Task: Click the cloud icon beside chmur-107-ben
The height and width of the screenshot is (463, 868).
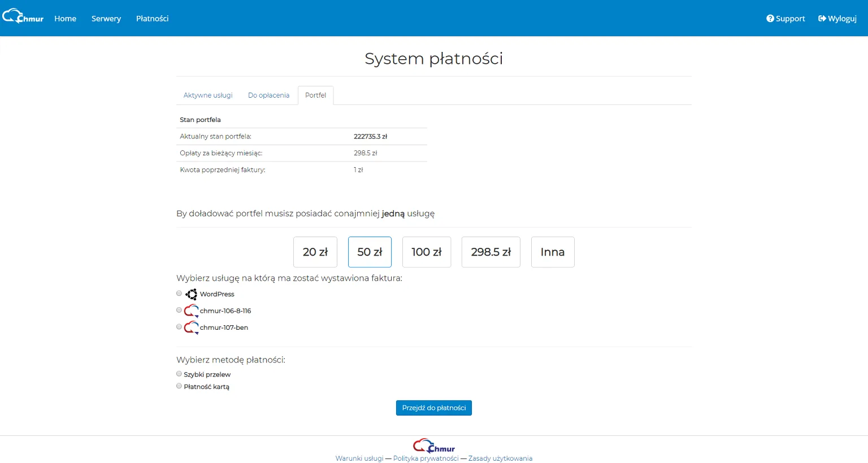Action: click(x=192, y=327)
